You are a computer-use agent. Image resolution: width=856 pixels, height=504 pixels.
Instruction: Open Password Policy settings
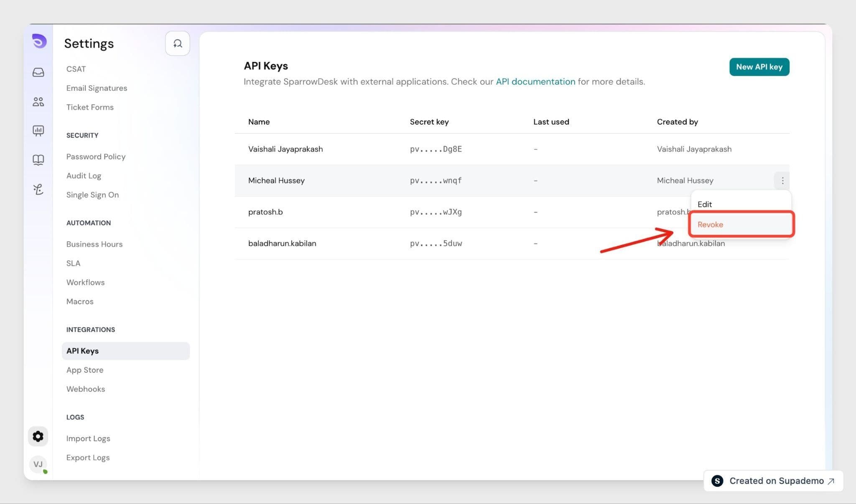click(x=96, y=157)
